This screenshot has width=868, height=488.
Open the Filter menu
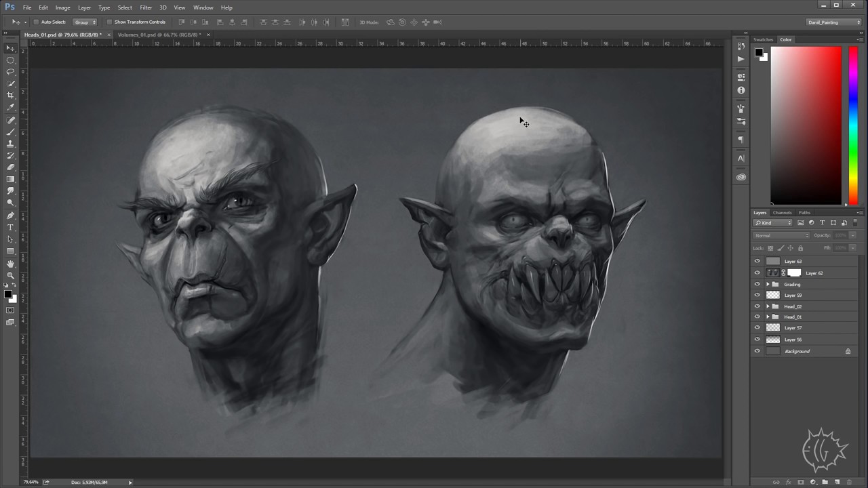point(146,7)
